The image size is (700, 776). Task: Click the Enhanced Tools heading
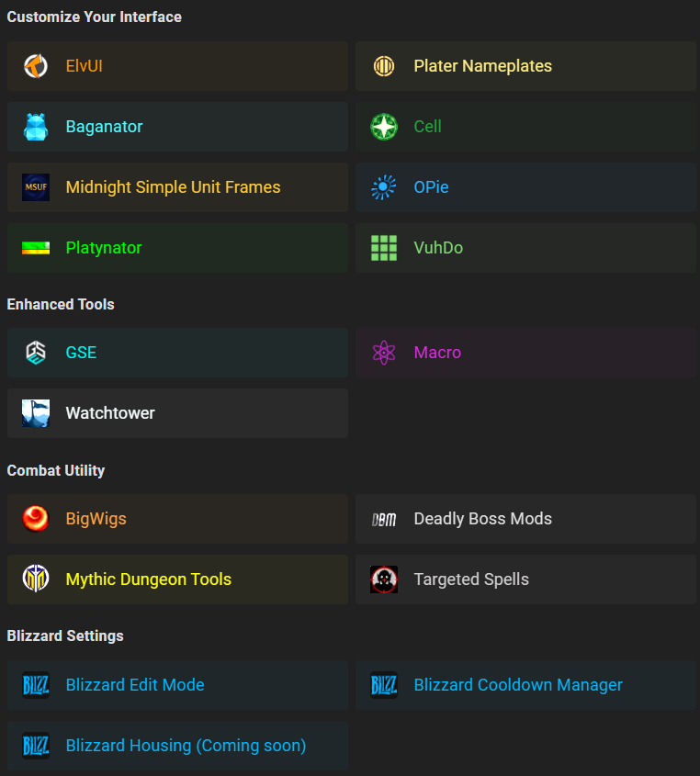pos(61,304)
